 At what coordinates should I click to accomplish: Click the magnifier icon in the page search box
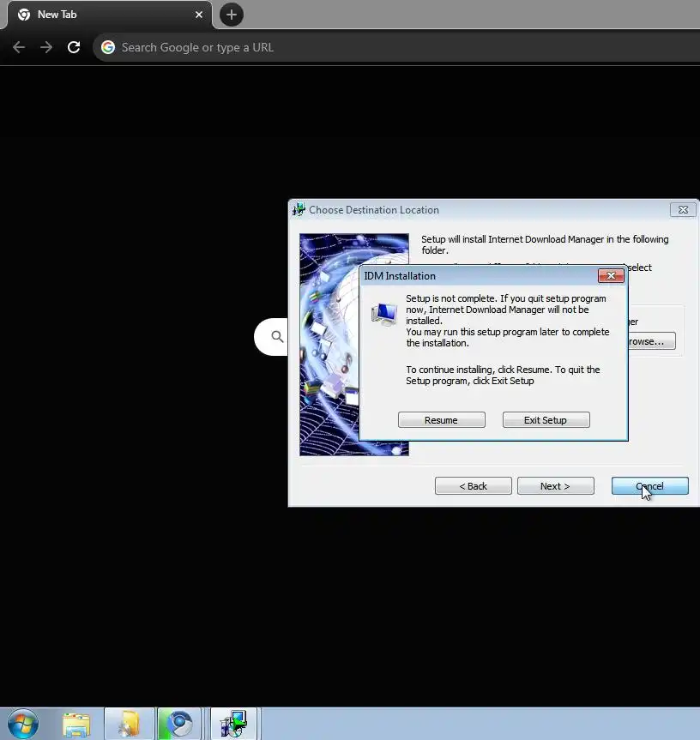coord(278,336)
